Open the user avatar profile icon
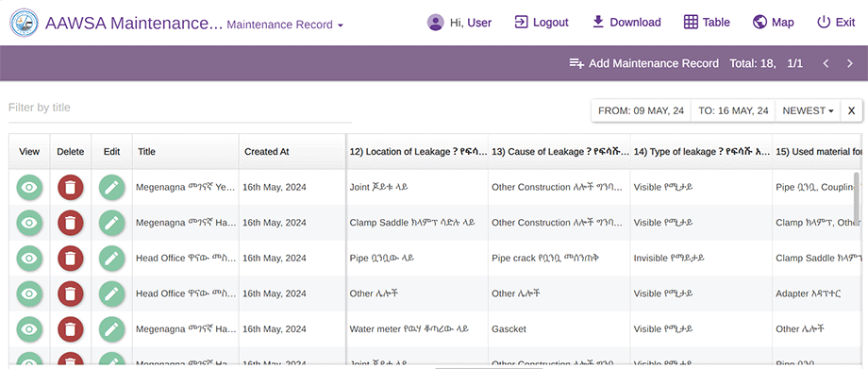The width and height of the screenshot is (868, 369). pyautogui.click(x=436, y=22)
